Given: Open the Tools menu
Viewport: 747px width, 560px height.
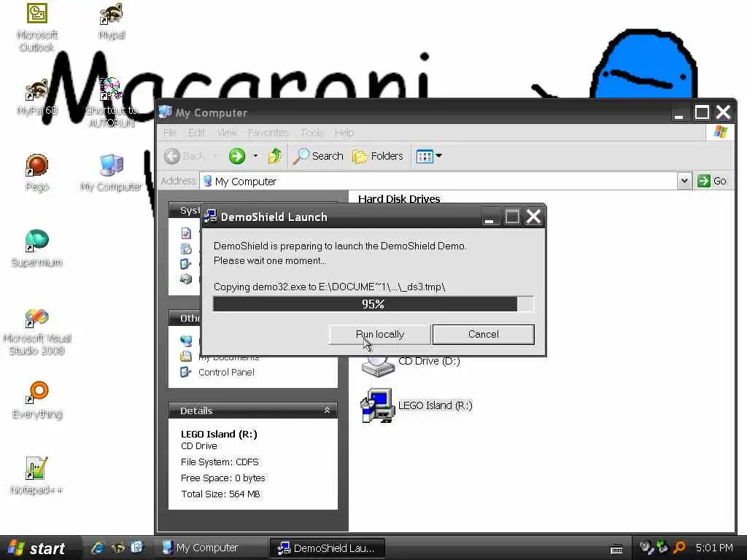Looking at the screenshot, I should pos(312,133).
